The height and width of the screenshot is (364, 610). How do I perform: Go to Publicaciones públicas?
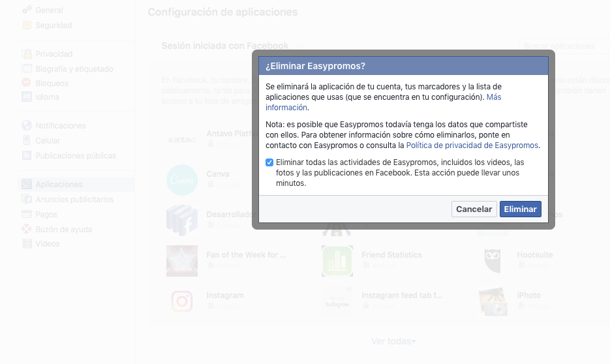(x=76, y=155)
